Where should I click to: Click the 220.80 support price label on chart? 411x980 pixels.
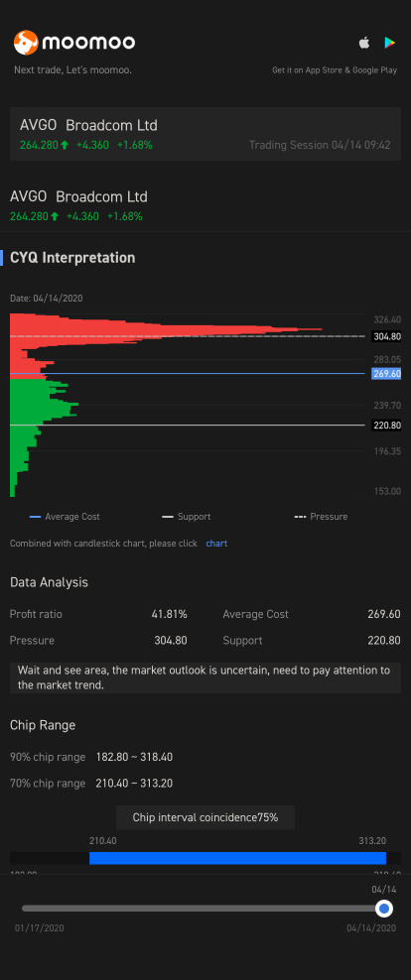(386, 425)
